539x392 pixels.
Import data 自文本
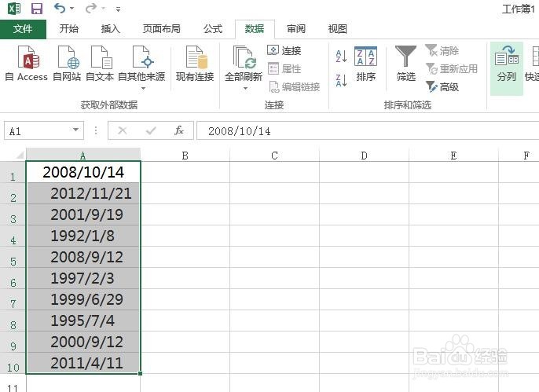click(x=100, y=64)
